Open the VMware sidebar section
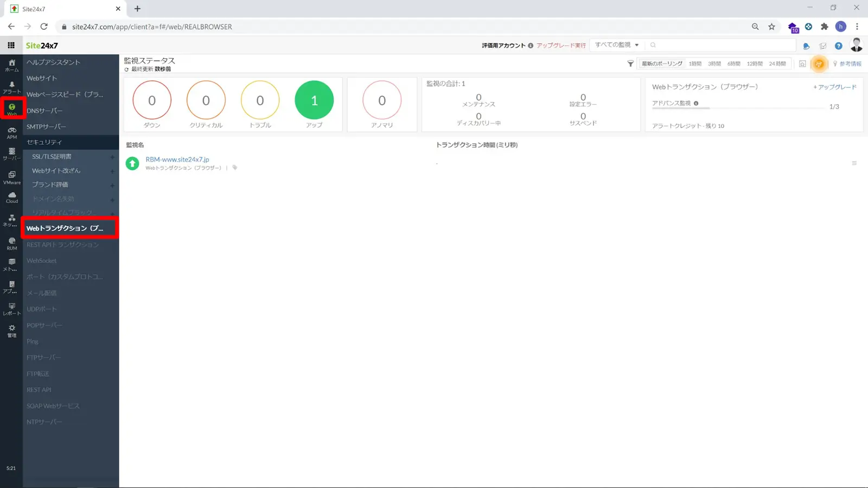The image size is (868, 488). pos(11,178)
